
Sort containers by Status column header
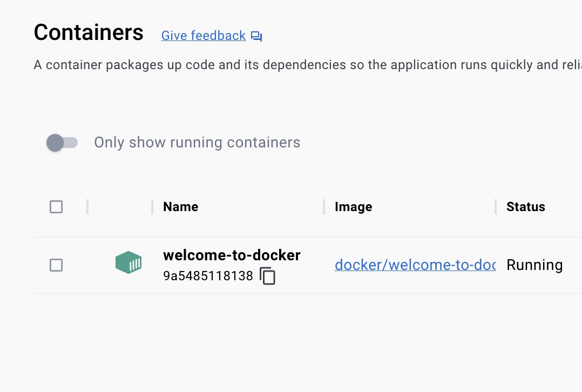[x=526, y=207]
